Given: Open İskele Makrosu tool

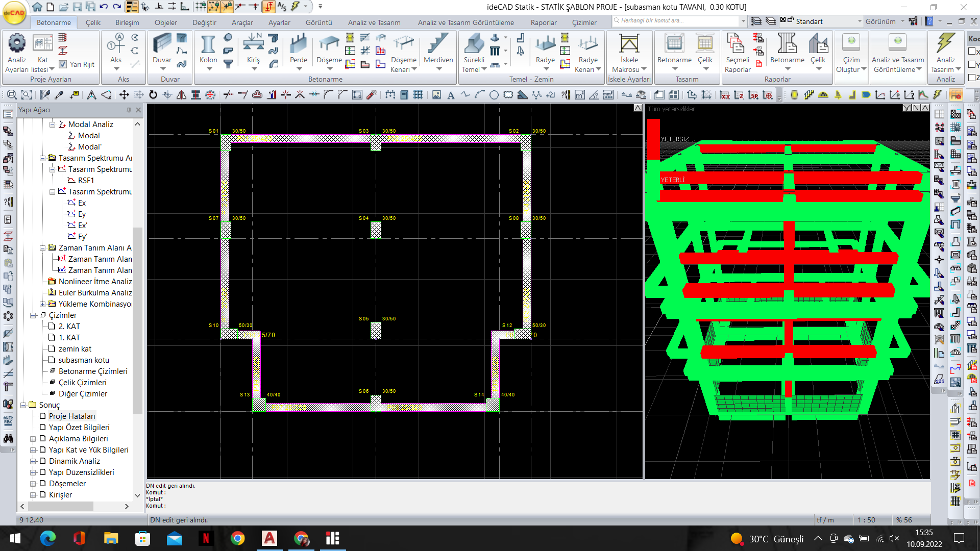Looking at the screenshot, I should click(x=629, y=53).
